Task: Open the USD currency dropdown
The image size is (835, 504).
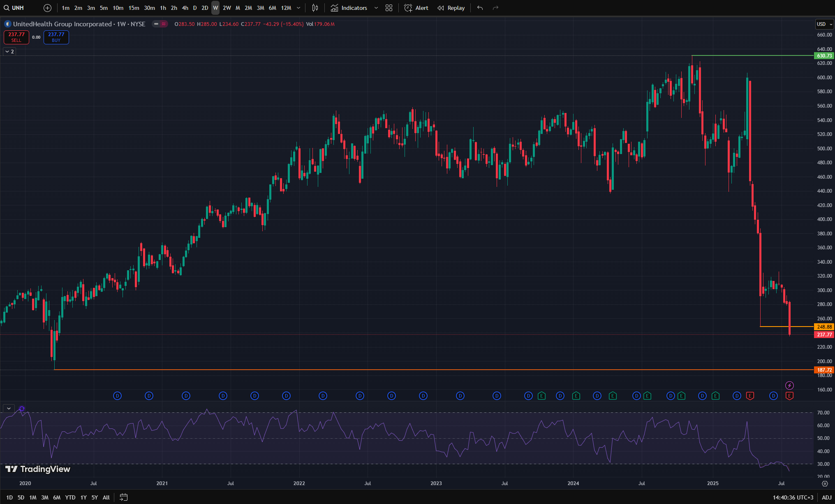Action: [x=824, y=24]
